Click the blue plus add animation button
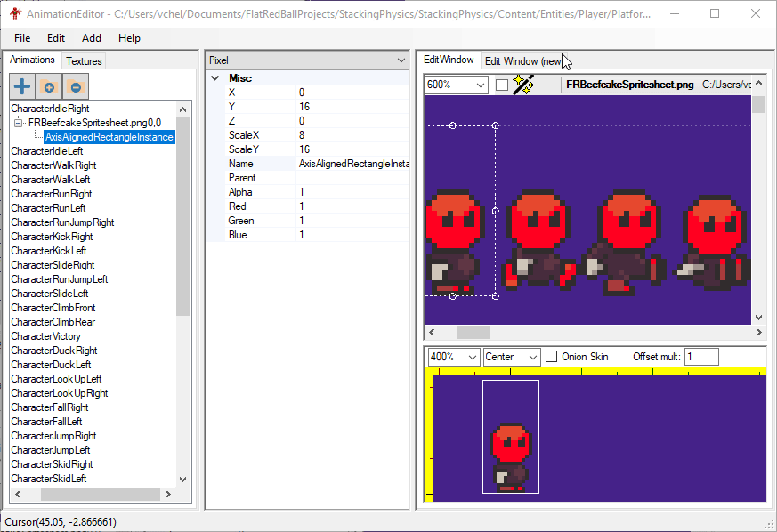Image resolution: width=777 pixels, height=532 pixels. click(x=22, y=86)
